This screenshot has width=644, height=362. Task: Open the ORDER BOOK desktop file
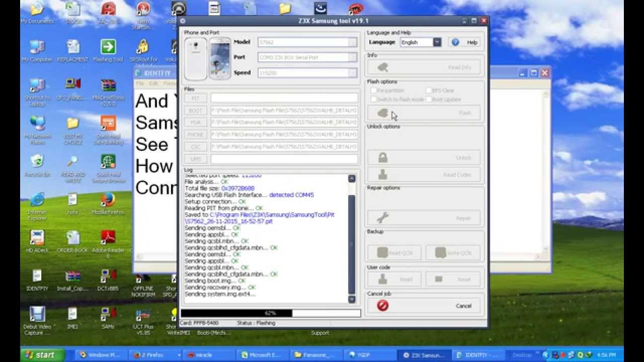[x=72, y=241]
